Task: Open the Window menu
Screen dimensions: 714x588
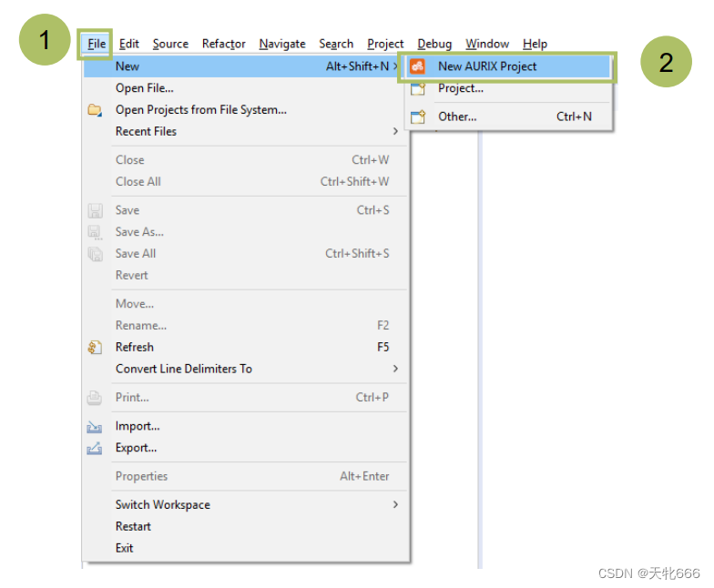Action: click(487, 44)
